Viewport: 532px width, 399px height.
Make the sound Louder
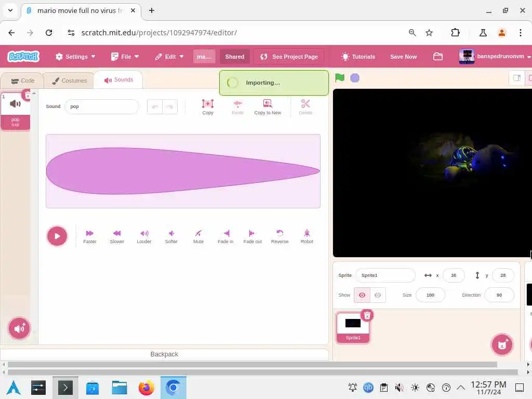[144, 236]
